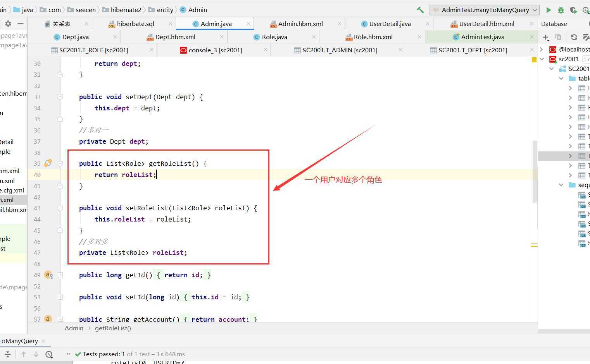The width and height of the screenshot is (590, 364).
Task: Fold the getRoleList method at line 39
Action: click(x=60, y=163)
